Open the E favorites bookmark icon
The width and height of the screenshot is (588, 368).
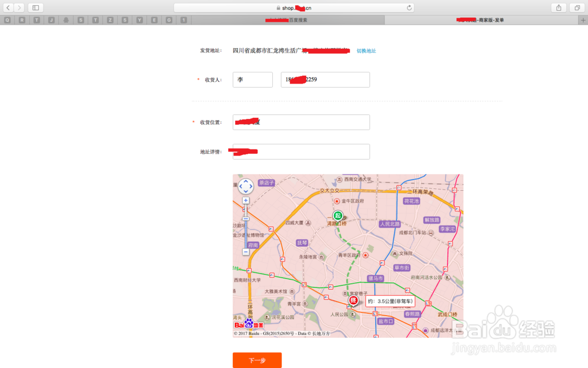click(x=154, y=20)
